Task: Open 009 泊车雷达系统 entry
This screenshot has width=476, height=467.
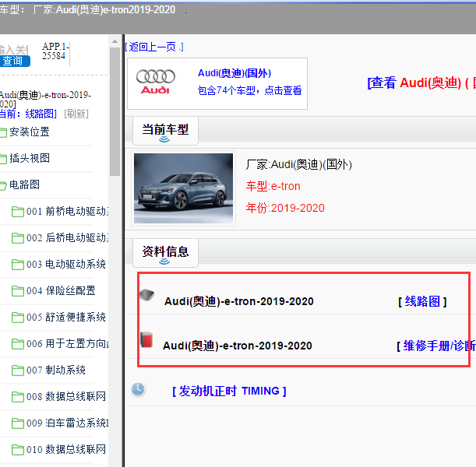Action: click(x=68, y=423)
